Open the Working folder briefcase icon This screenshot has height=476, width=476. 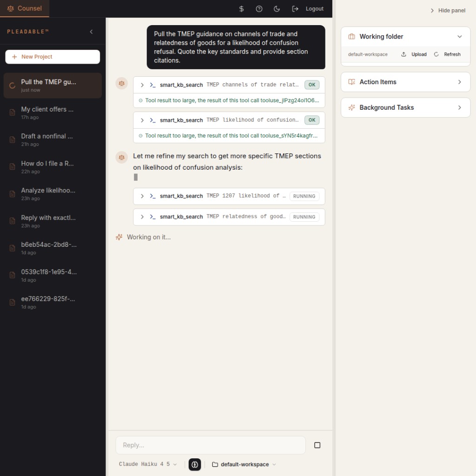(x=352, y=36)
